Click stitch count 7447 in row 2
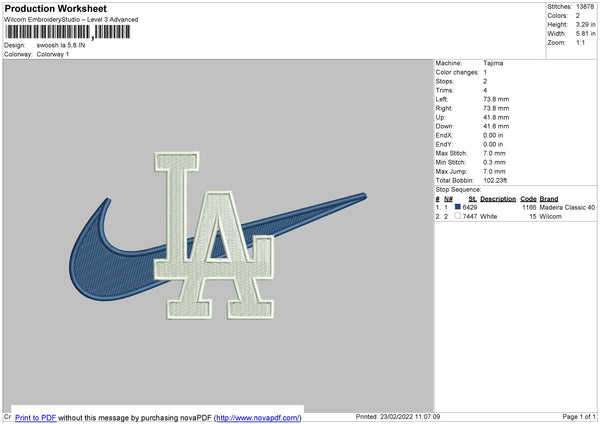This screenshot has height=424, width=600. pyautogui.click(x=470, y=217)
